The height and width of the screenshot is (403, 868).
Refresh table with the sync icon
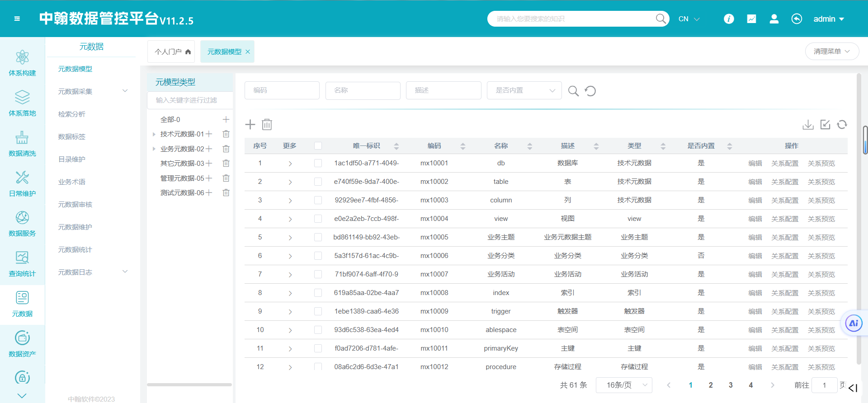pyautogui.click(x=842, y=125)
